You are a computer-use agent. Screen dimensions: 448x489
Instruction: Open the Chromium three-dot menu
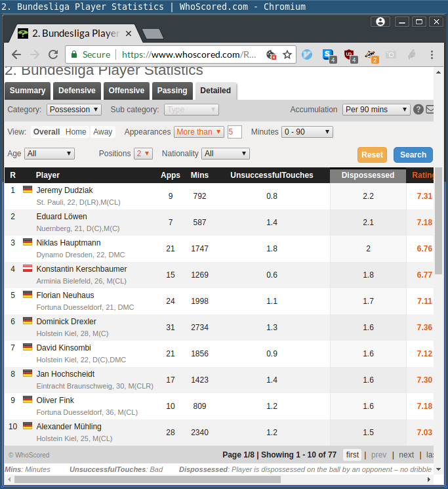pyautogui.click(x=432, y=55)
